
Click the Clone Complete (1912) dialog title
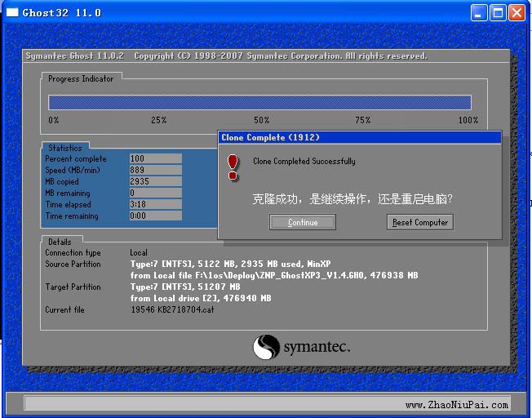click(x=270, y=137)
